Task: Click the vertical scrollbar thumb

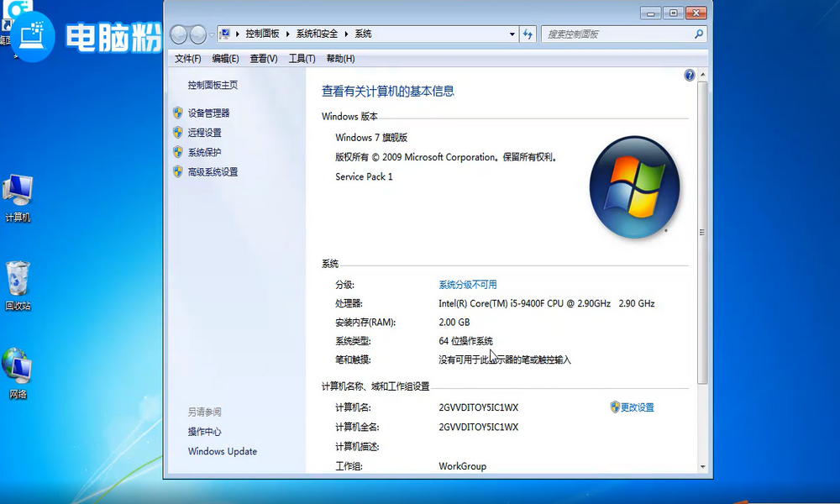Action: (x=702, y=233)
